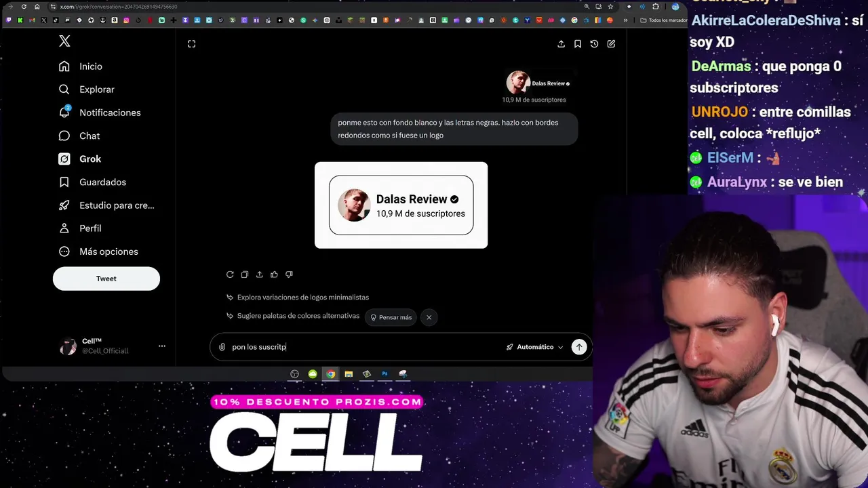Click the browser home button
This screenshot has width=868, height=488.
tap(37, 7)
